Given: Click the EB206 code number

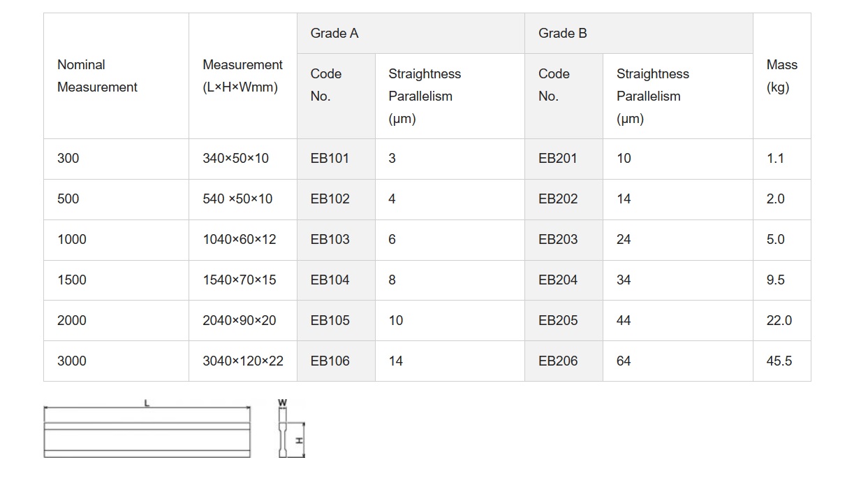Looking at the screenshot, I should pyautogui.click(x=558, y=361).
